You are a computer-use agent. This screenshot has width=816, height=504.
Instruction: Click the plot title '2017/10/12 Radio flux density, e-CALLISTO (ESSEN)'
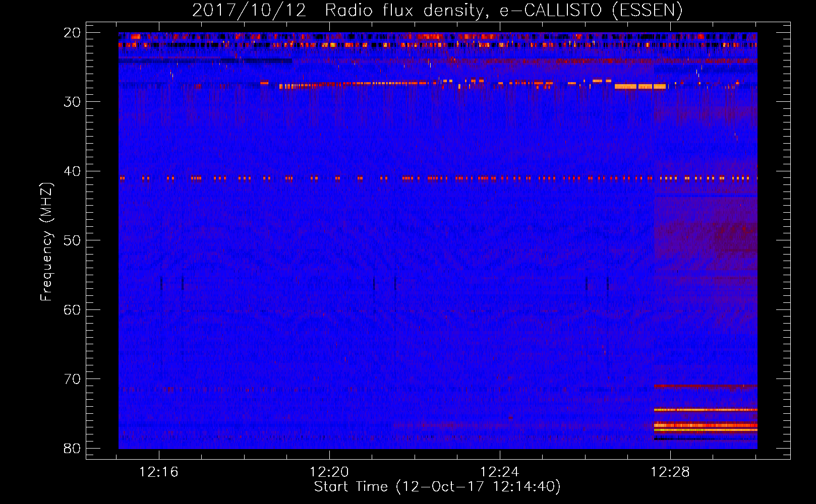point(437,10)
